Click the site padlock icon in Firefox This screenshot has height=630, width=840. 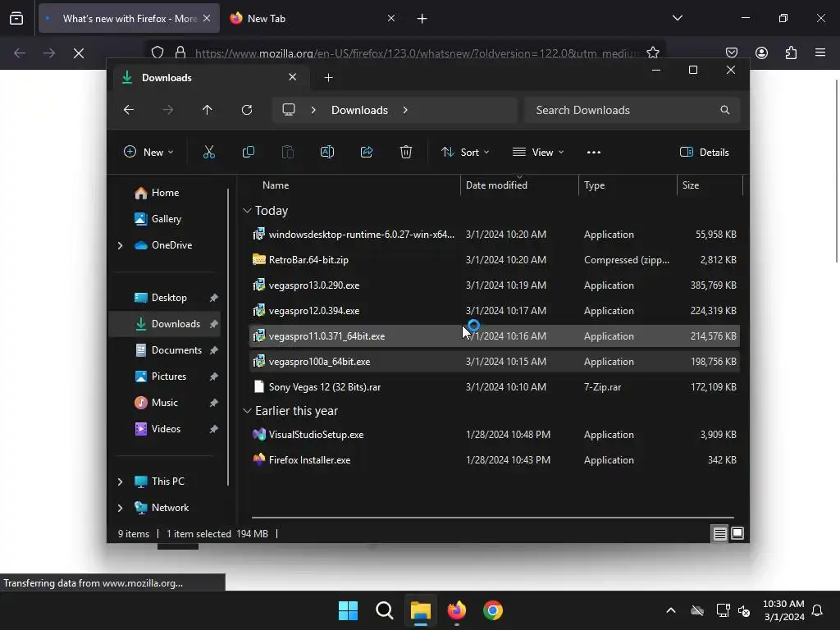pos(180,52)
